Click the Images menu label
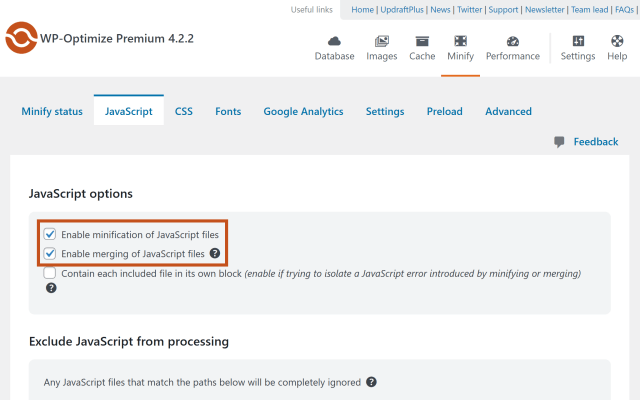 point(382,56)
